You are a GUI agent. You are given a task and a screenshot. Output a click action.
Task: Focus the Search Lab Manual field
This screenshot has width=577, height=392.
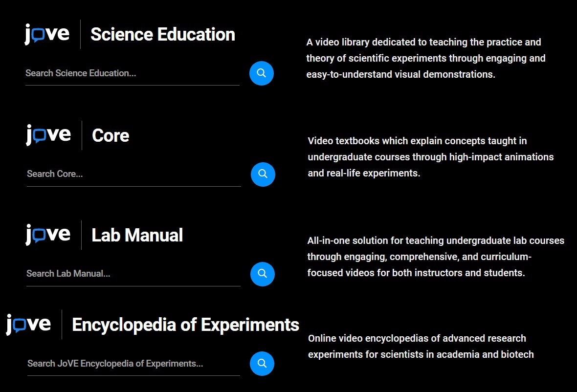pos(133,274)
